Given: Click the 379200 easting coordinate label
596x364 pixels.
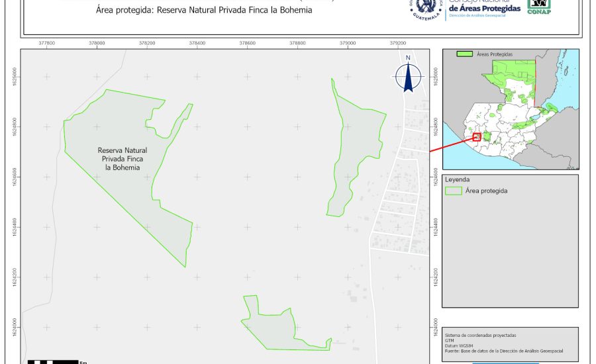Looking at the screenshot, I should [398, 42].
